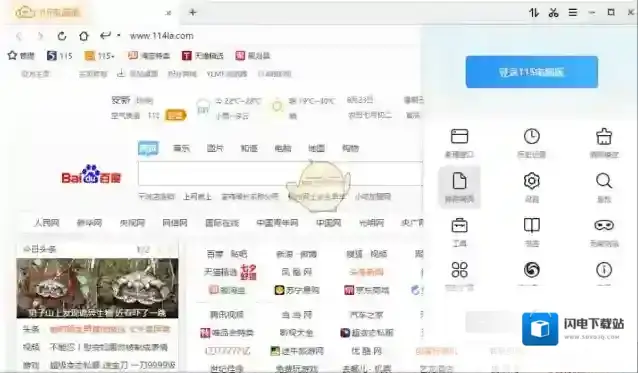Select the music search tab
The height and width of the screenshot is (373, 638).
(181, 148)
